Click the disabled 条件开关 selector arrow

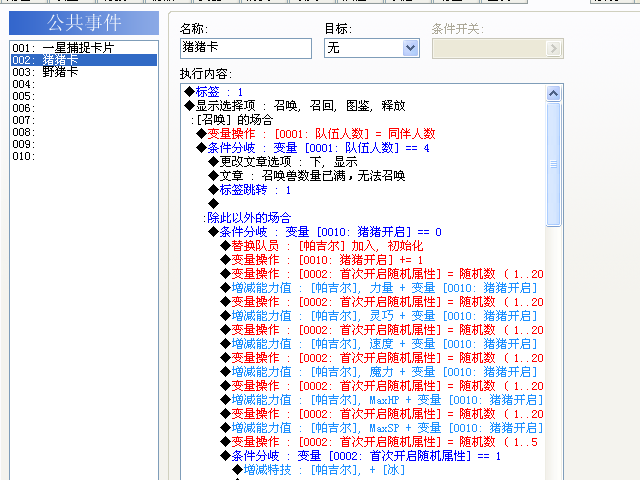pos(553,49)
